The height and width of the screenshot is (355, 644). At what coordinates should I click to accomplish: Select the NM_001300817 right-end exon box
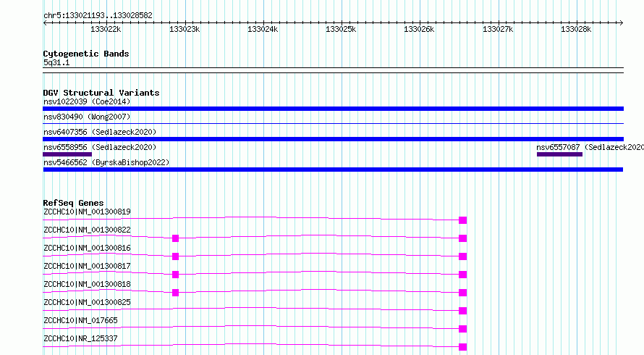click(x=463, y=275)
